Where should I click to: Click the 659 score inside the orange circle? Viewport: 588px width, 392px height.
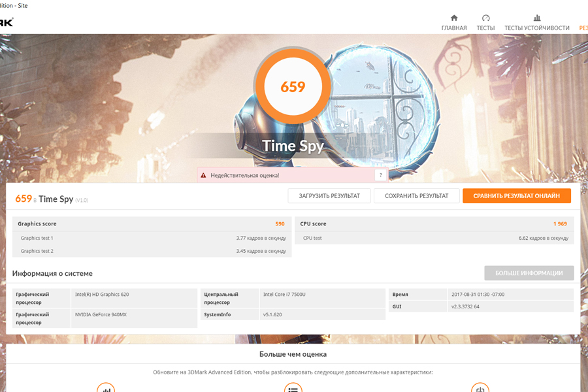coord(293,87)
